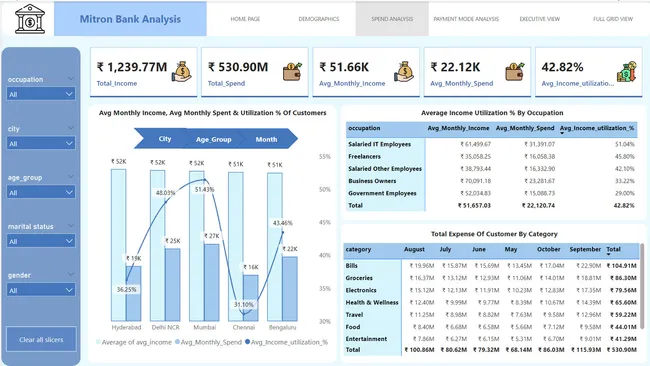The image size is (650, 366).
Task: Click the September column header
Action: point(585,249)
